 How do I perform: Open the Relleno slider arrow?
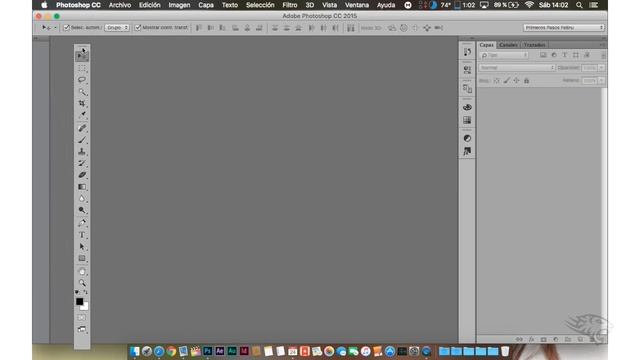tap(602, 81)
